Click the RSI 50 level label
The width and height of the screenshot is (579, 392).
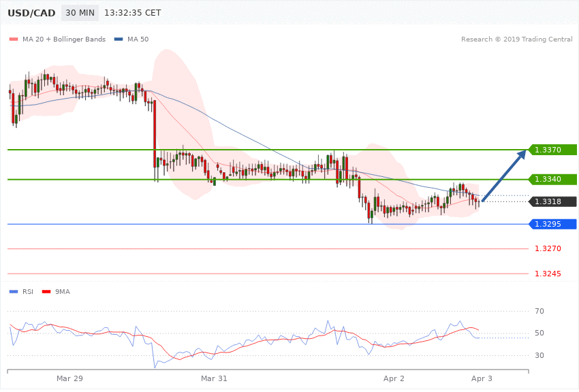point(539,333)
